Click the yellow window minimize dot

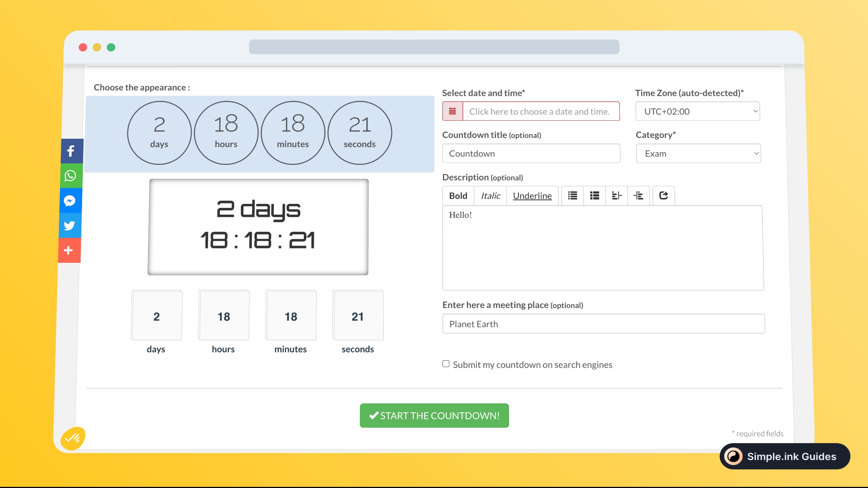tap(97, 47)
